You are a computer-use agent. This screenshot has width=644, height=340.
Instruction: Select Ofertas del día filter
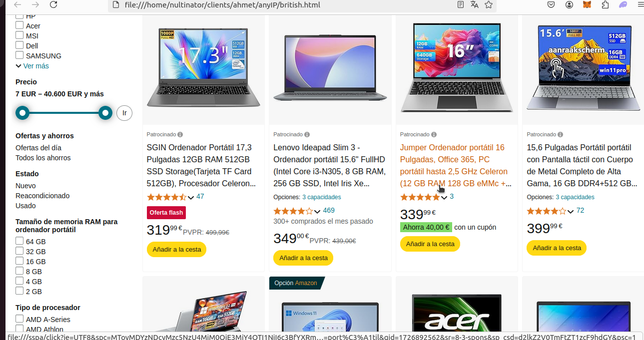click(x=38, y=148)
